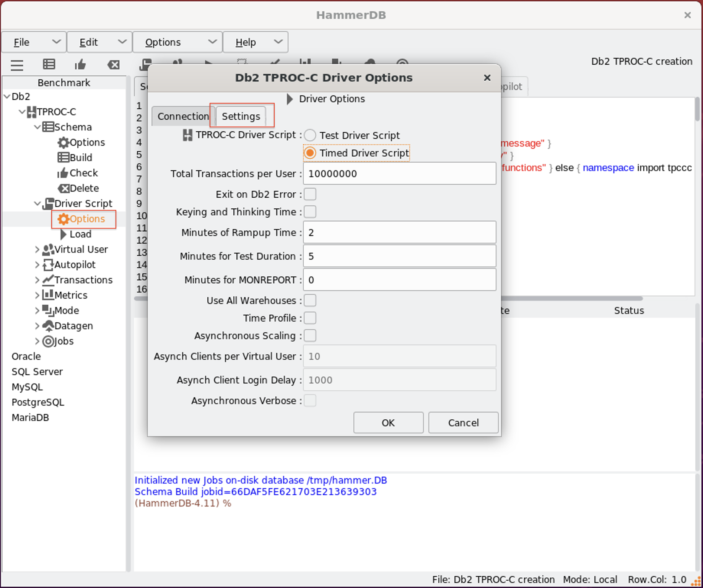Select MariaDB in the Benchmark tree
This screenshot has width=703, height=588.
click(x=30, y=417)
